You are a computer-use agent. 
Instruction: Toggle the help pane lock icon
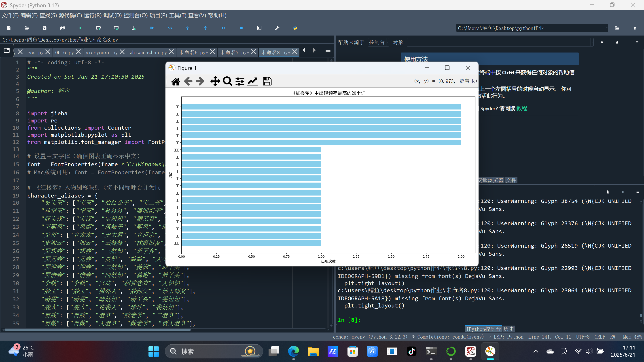pyautogui.click(x=617, y=42)
